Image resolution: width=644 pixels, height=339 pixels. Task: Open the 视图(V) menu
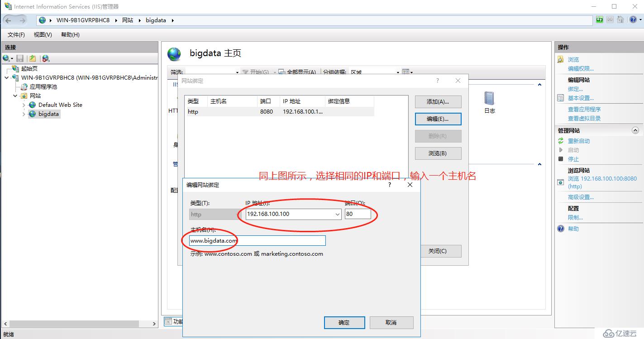43,35
